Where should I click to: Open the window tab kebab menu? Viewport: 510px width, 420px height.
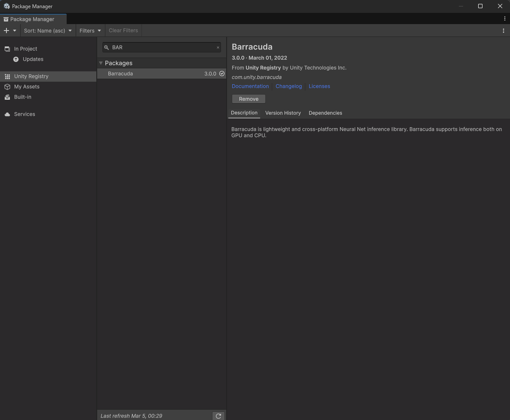tap(504, 19)
